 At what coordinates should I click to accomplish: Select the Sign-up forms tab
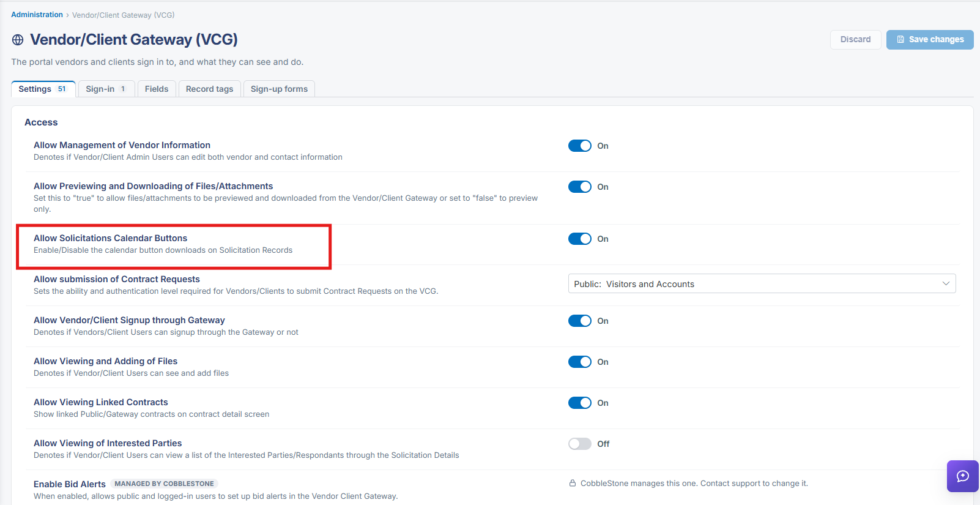tap(279, 89)
